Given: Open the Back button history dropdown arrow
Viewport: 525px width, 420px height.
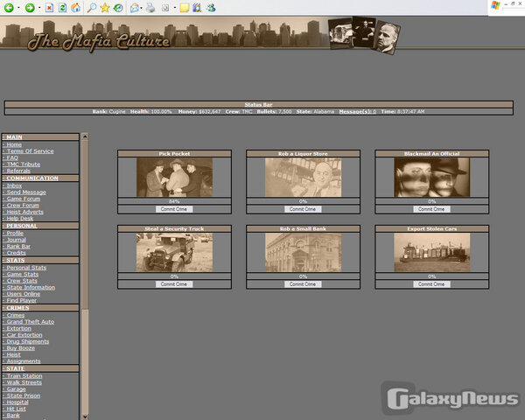Looking at the screenshot, I should tap(18, 8).
